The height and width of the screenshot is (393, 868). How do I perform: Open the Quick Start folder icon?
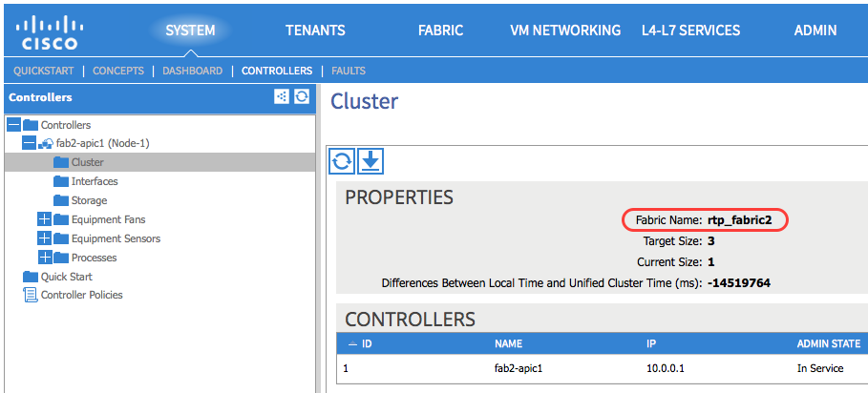(31, 277)
